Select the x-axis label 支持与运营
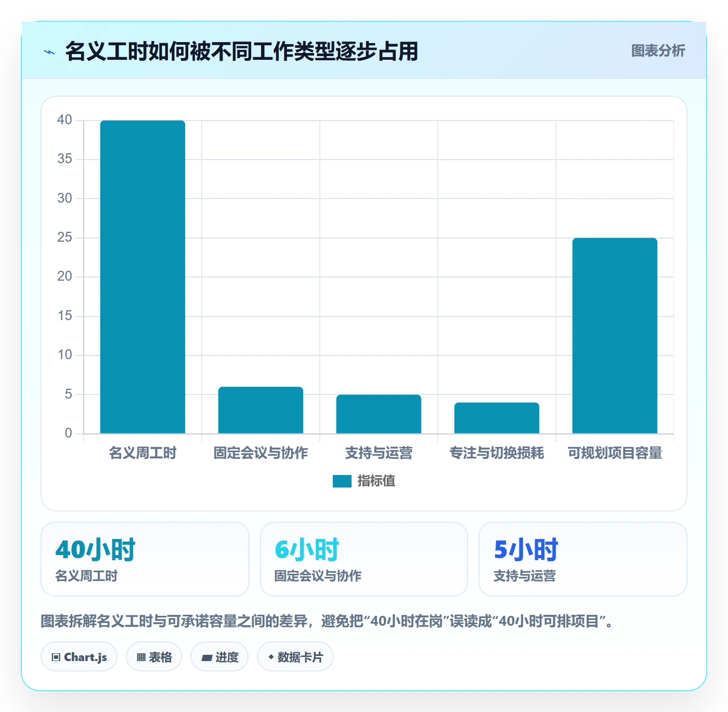This screenshot has width=728, height=712. [x=379, y=453]
